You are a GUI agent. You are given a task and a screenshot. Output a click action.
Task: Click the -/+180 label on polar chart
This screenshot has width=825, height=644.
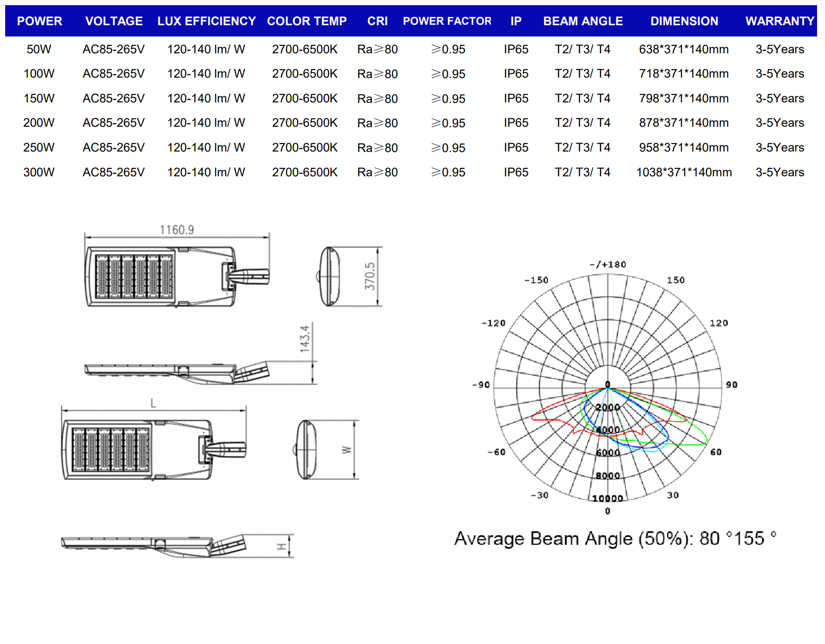point(607,264)
